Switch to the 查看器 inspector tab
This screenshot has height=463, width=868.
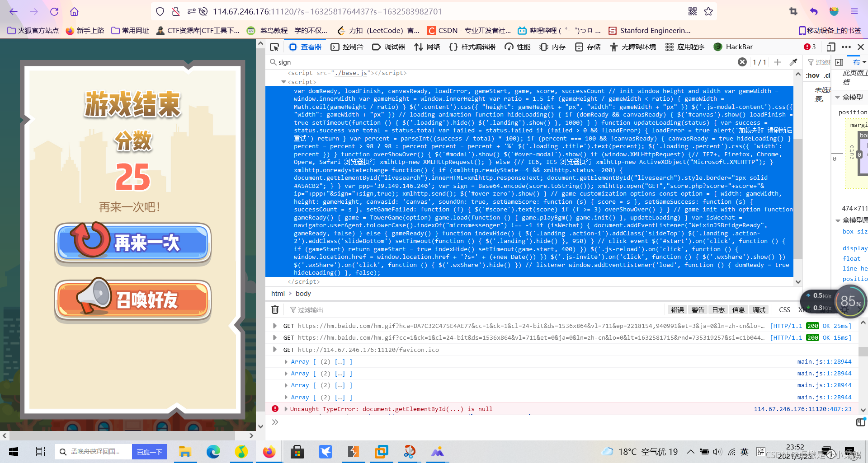(306, 47)
